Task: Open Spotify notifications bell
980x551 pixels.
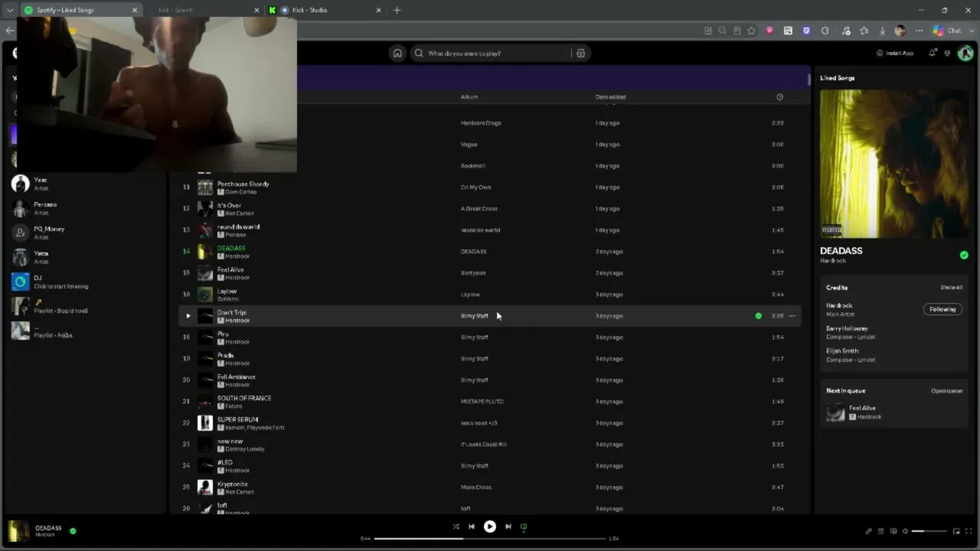Action: coord(932,54)
